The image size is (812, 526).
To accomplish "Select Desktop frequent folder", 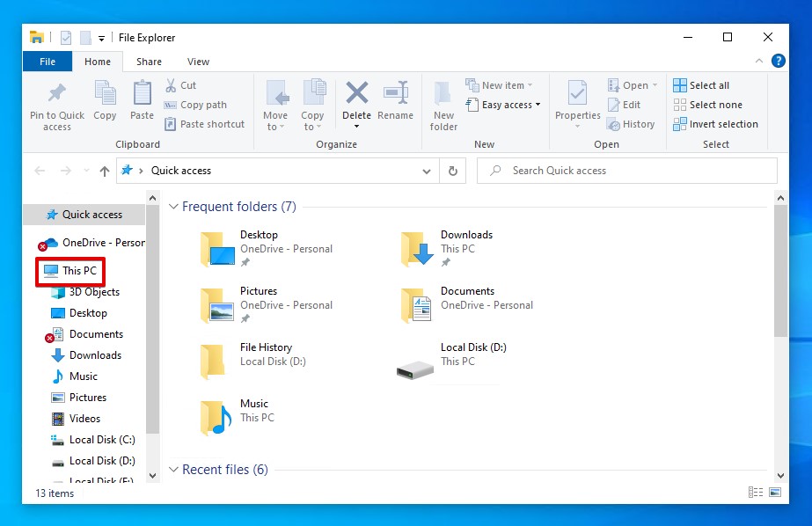I will click(x=267, y=249).
